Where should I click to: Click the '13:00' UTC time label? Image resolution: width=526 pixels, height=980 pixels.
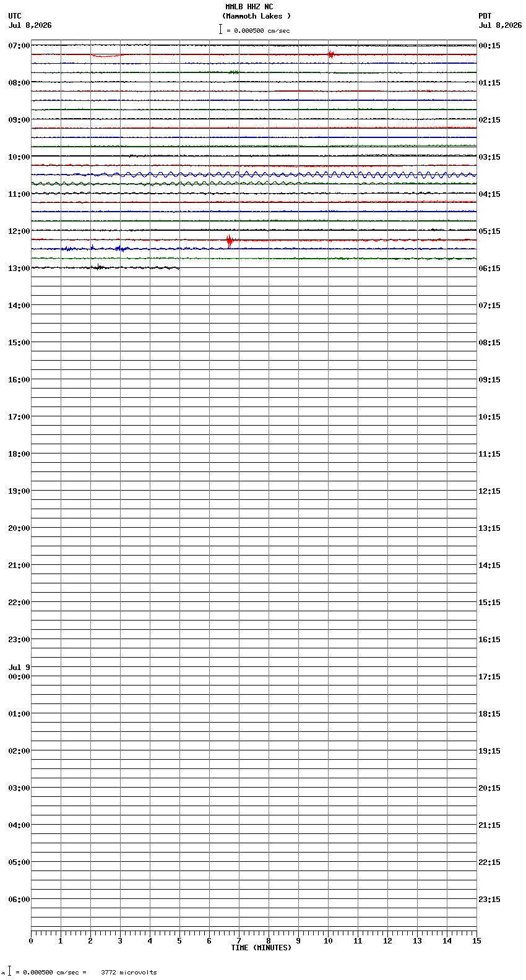click(x=19, y=269)
